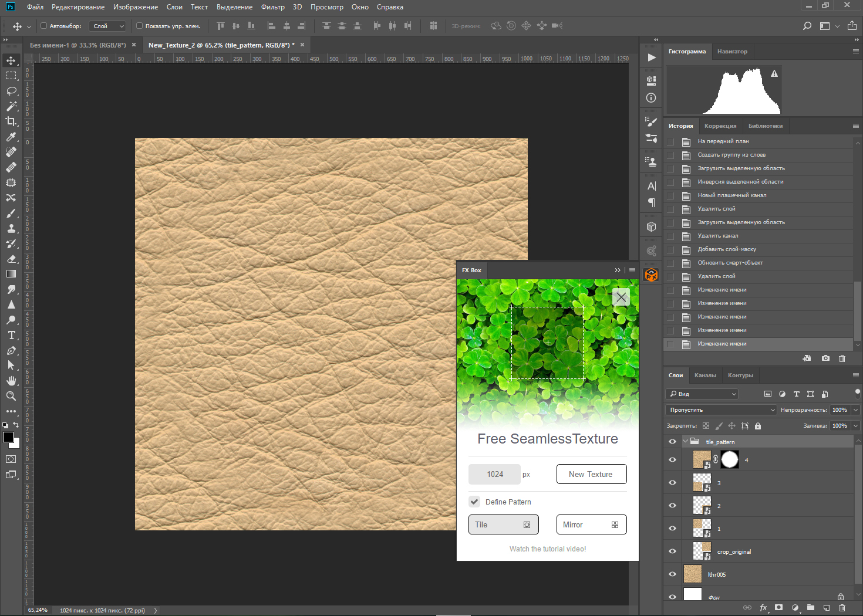Hide the lthr005 layer

(672, 574)
